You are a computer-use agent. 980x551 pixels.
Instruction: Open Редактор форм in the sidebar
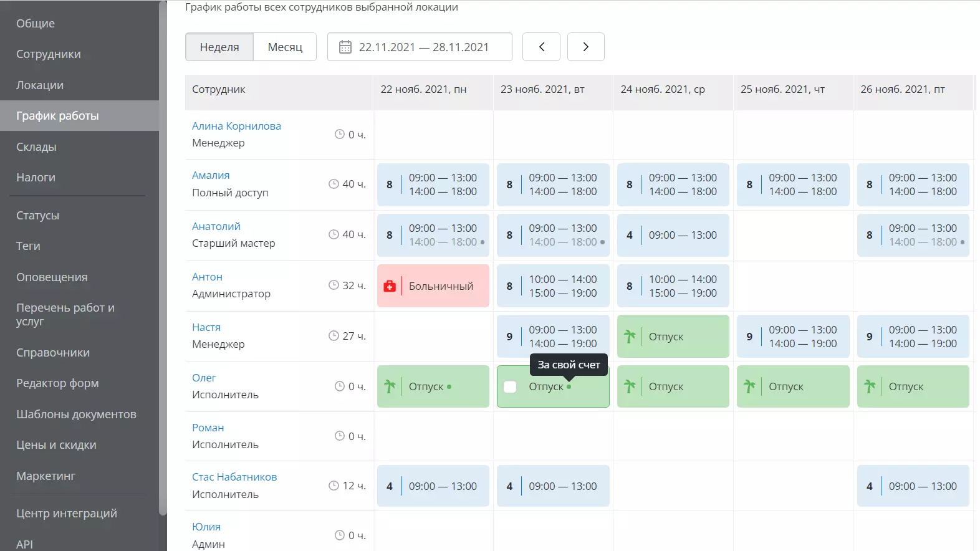pyautogui.click(x=57, y=383)
